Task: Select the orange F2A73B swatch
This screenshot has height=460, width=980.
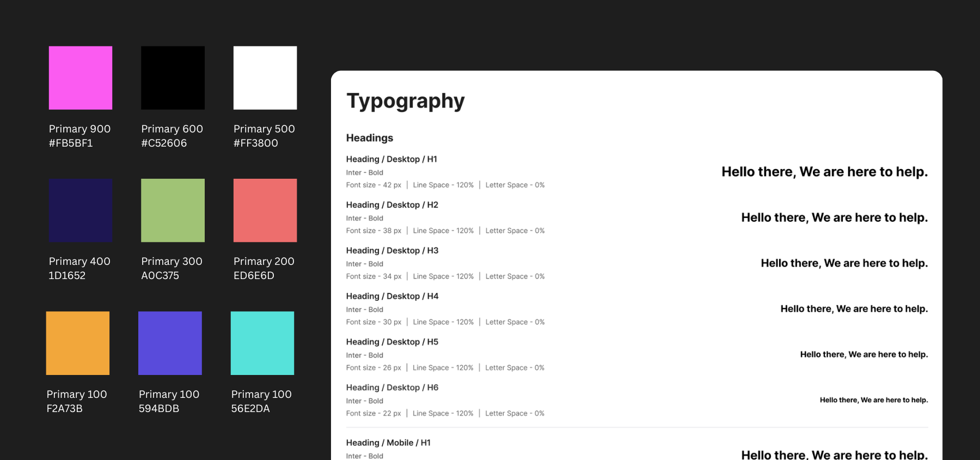Action: click(78, 343)
